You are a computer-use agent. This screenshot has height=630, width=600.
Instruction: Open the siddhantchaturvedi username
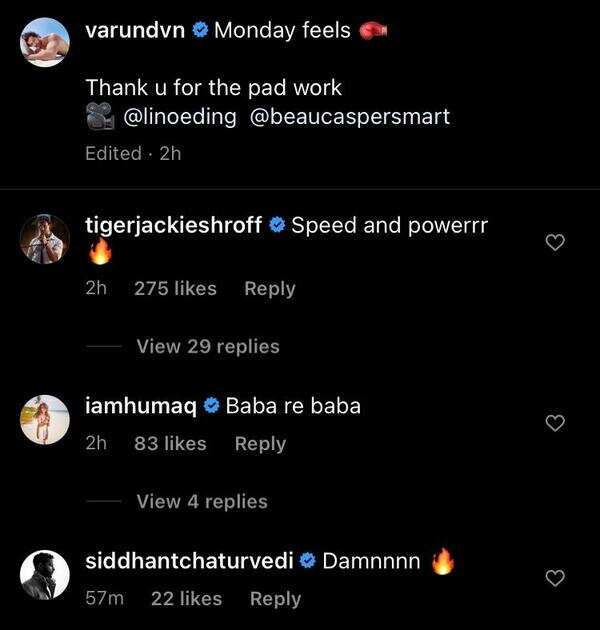189,561
